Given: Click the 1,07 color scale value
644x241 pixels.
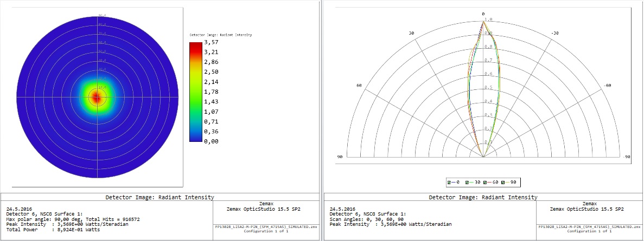Looking at the screenshot, I should [x=211, y=112].
